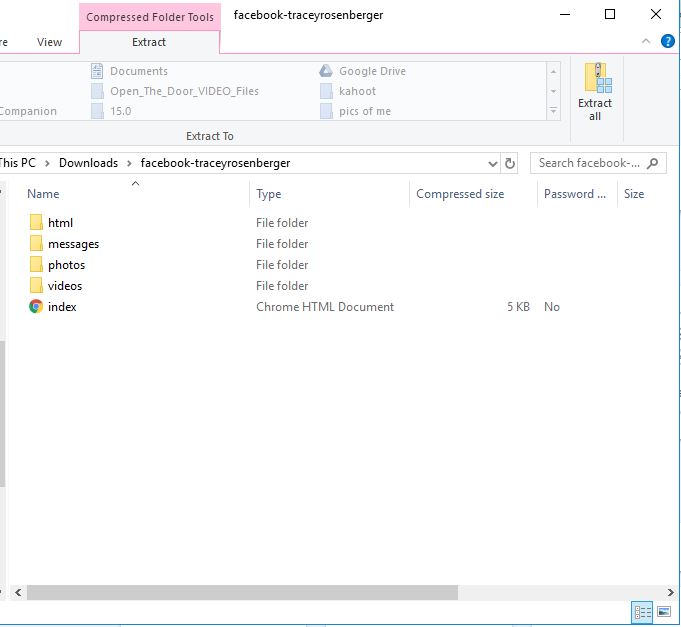Viewport: 681px width, 627px height.
Task: Click the horizontal scrollbar thumb
Action: click(x=242, y=592)
